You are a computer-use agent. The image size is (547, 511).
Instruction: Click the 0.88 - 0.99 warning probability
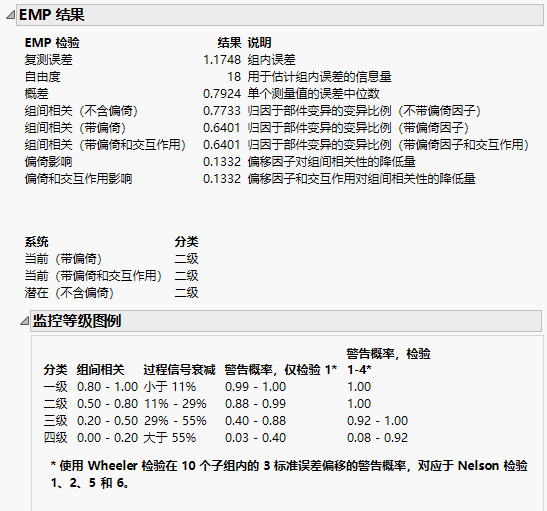255,404
